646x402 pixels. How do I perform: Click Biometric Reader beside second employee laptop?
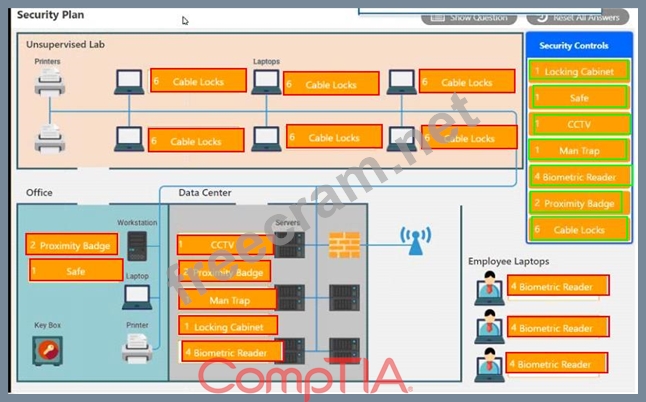pyautogui.click(x=558, y=327)
